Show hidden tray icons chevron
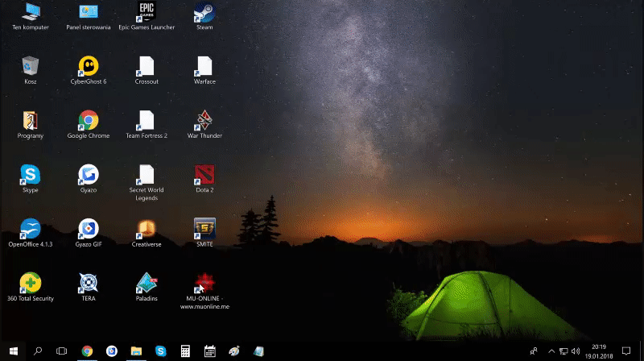The width and height of the screenshot is (644, 361). click(551, 351)
